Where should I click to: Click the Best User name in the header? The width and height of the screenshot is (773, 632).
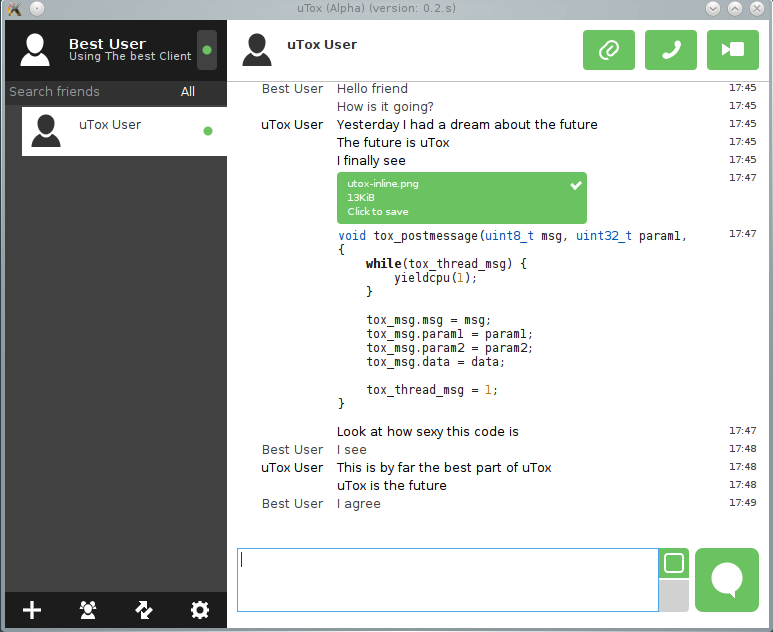(107, 43)
